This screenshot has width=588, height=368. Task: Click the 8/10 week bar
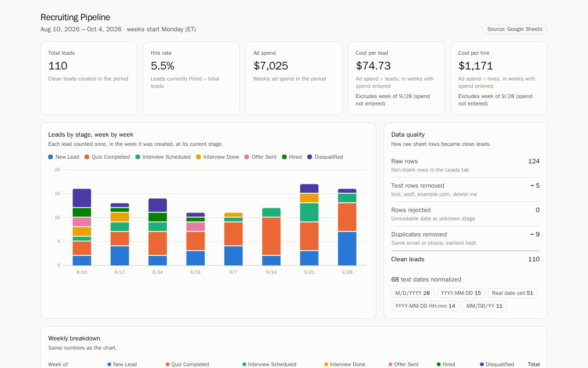82,227
